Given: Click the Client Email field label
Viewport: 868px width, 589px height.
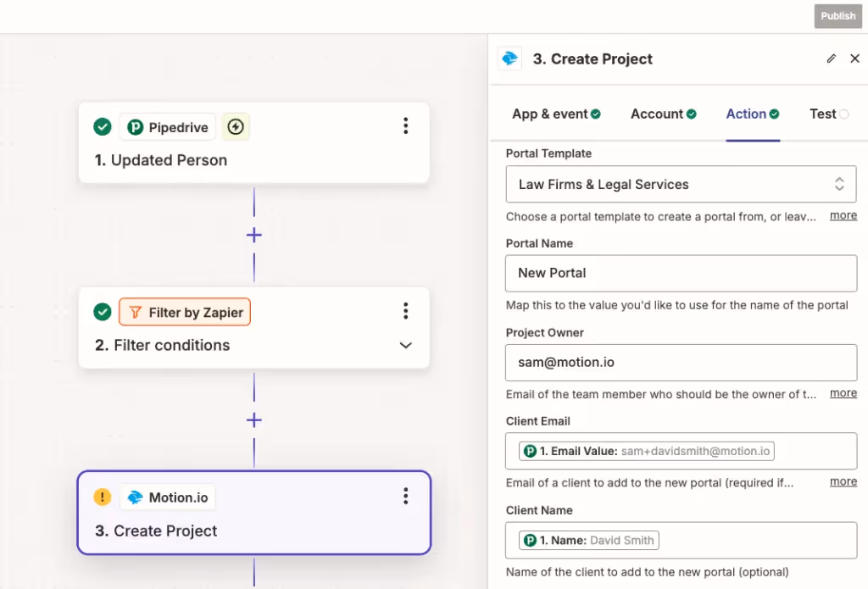Looking at the screenshot, I should tap(538, 421).
